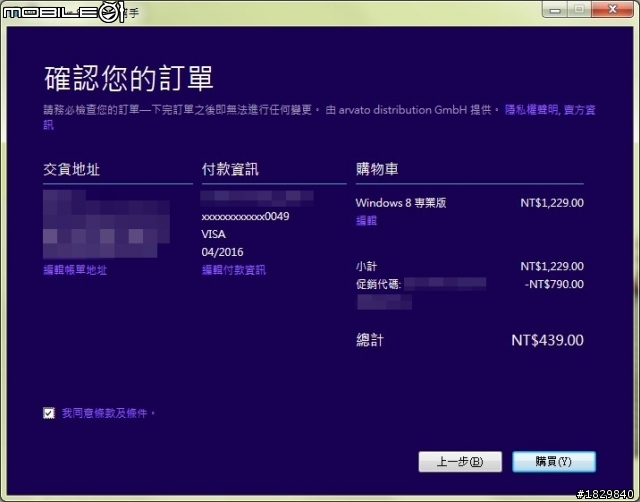640x502 pixels.
Task: Click the 購買(Y) buy button
Action: pyautogui.click(x=554, y=462)
